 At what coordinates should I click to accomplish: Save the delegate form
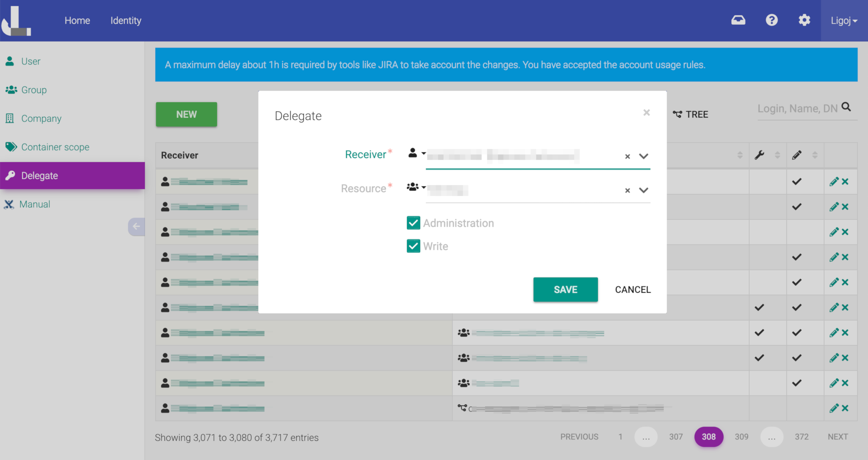[x=565, y=289]
